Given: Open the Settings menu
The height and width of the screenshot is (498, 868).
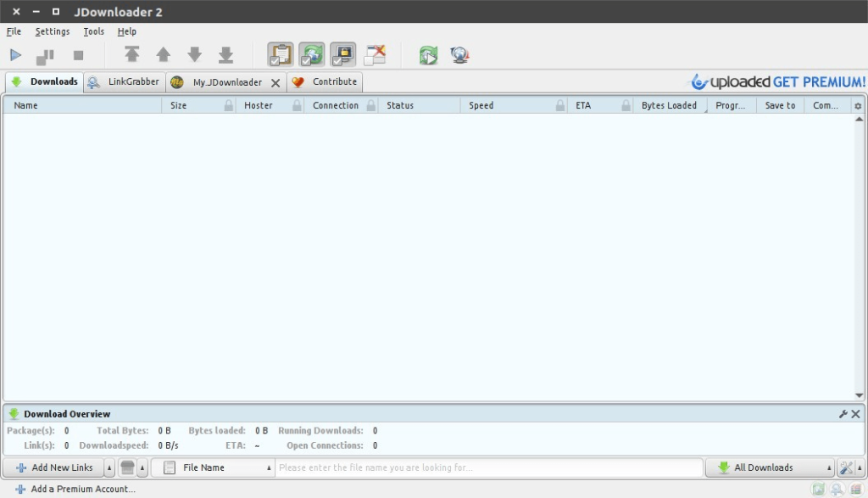Looking at the screenshot, I should click(53, 31).
